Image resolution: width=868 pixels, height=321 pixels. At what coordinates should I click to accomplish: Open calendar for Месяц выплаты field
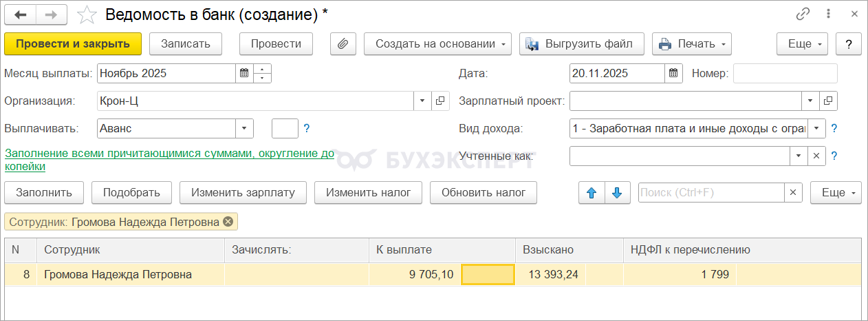coord(244,73)
